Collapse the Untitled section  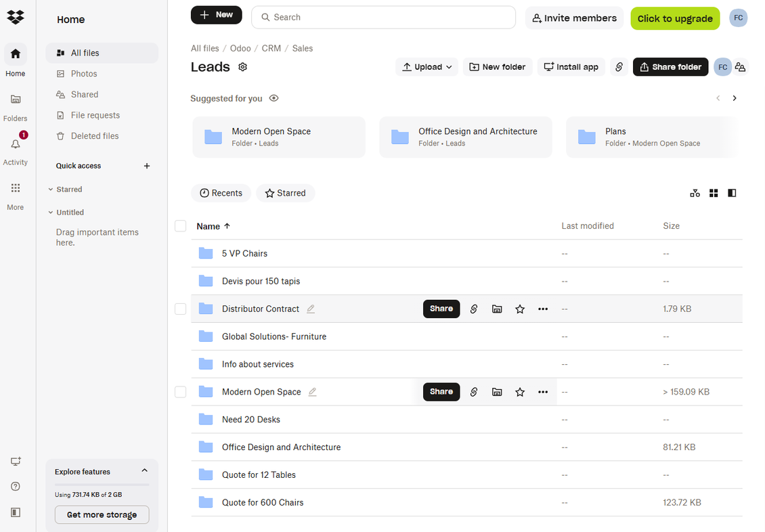pos(51,212)
